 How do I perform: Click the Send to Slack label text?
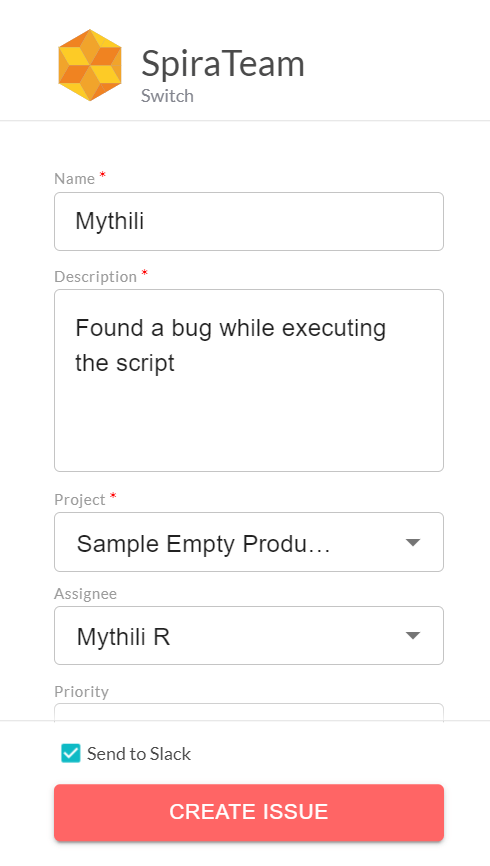(x=139, y=754)
